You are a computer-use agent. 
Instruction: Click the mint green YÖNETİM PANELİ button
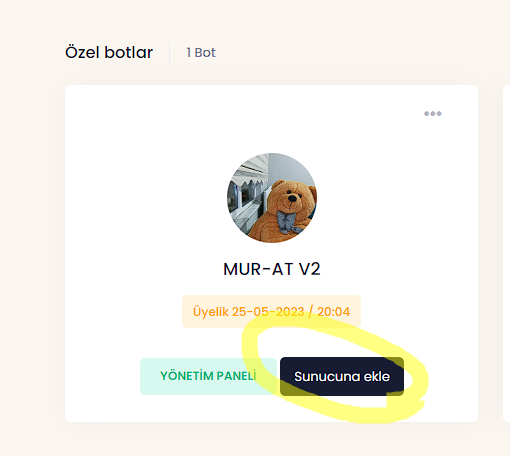208,376
